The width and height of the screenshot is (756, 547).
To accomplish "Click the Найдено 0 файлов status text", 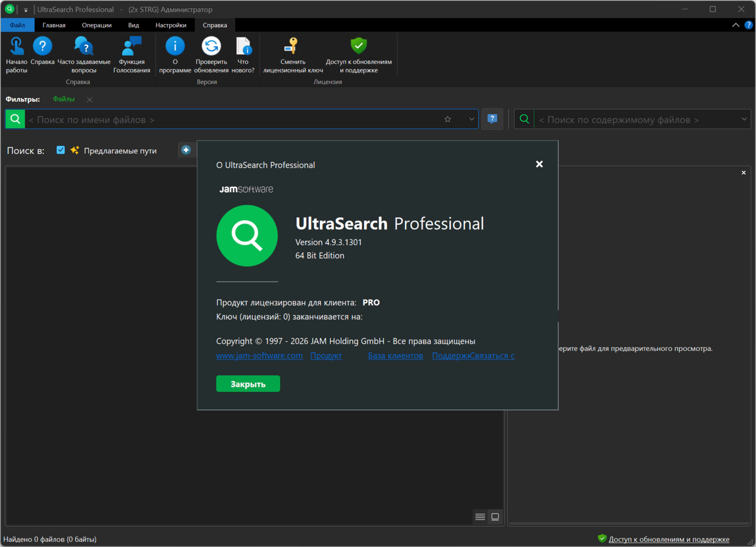I will pyautogui.click(x=50, y=539).
